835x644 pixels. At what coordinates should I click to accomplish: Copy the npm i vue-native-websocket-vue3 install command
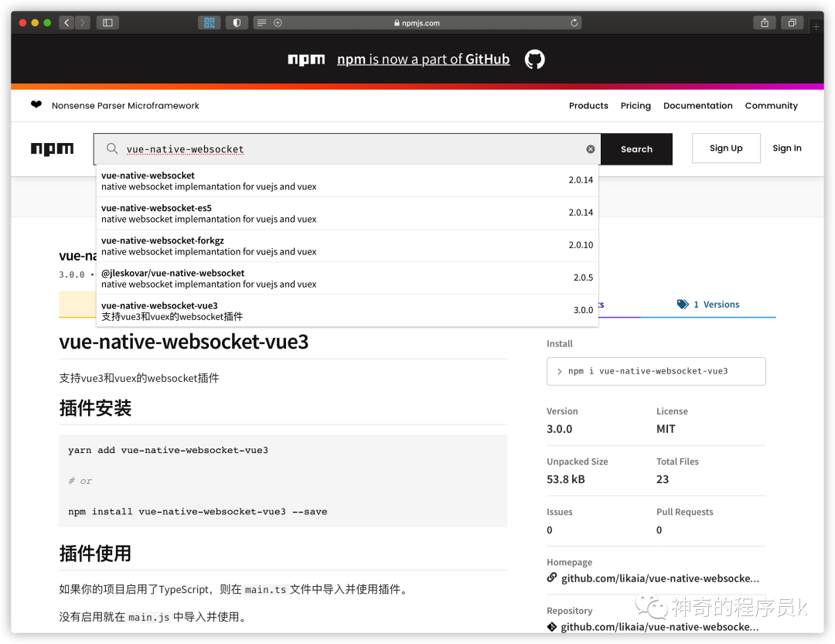(x=656, y=371)
